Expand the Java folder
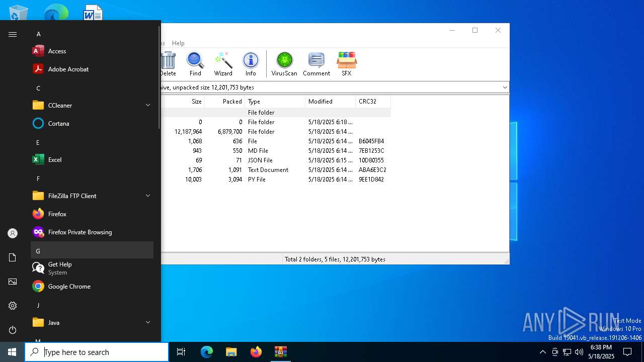This screenshot has height=362, width=644. (x=92, y=322)
